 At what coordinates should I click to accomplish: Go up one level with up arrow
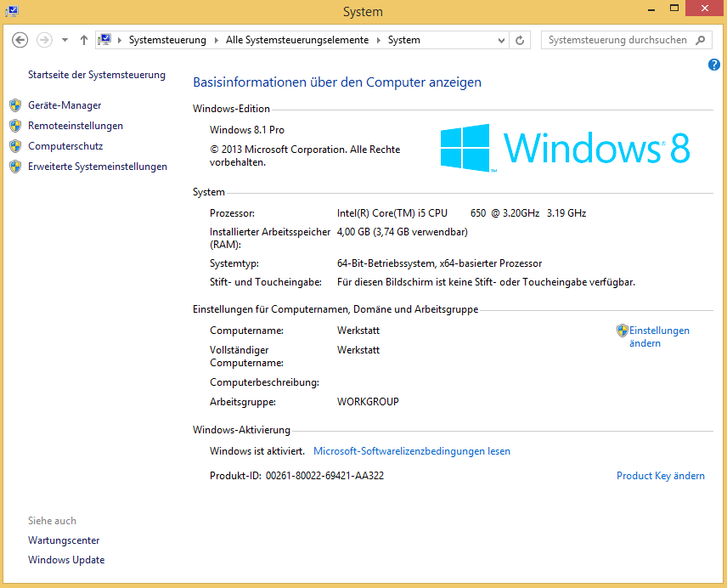84,40
